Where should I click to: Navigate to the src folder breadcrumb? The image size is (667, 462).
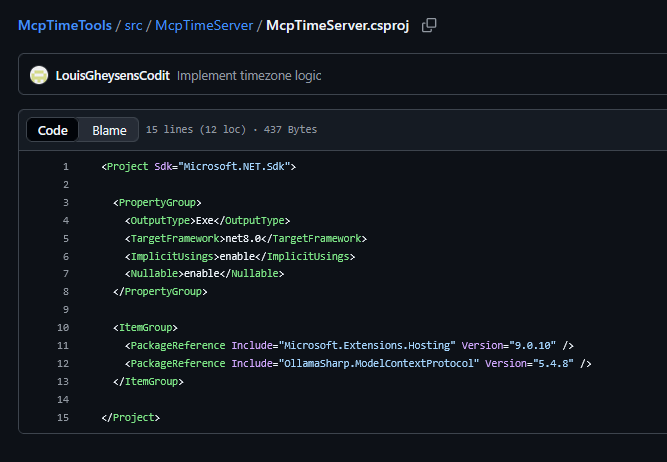(133, 25)
